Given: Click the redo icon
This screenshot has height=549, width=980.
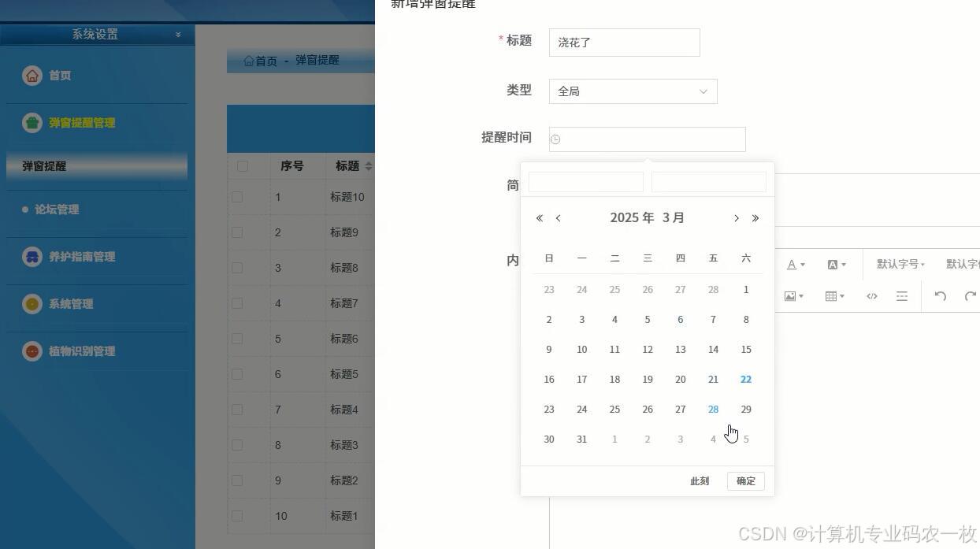Looking at the screenshot, I should click(971, 296).
